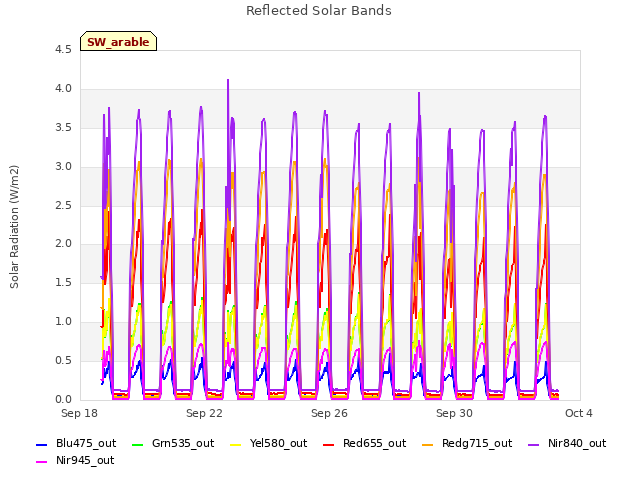Select the Red655_out legend entry
640x480 pixels.
pos(364,443)
